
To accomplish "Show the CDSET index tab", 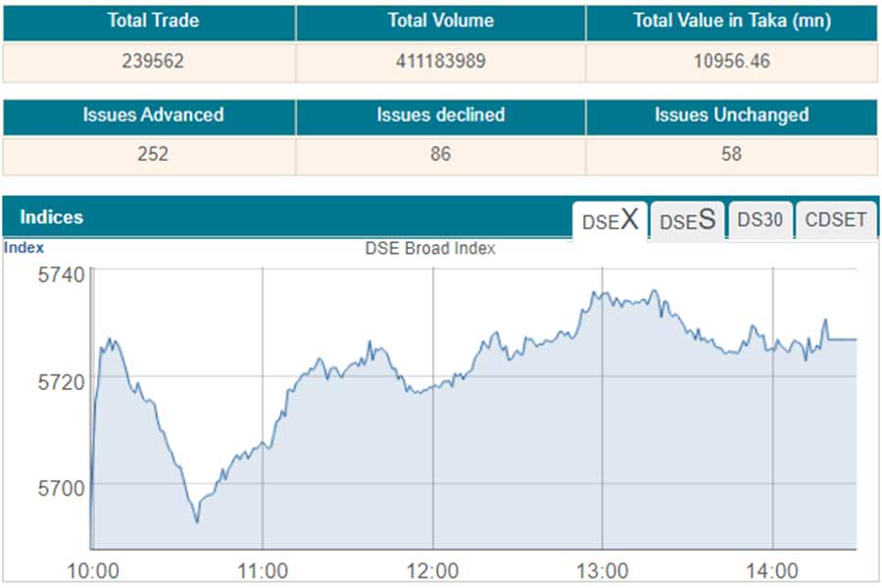I will coord(836,220).
